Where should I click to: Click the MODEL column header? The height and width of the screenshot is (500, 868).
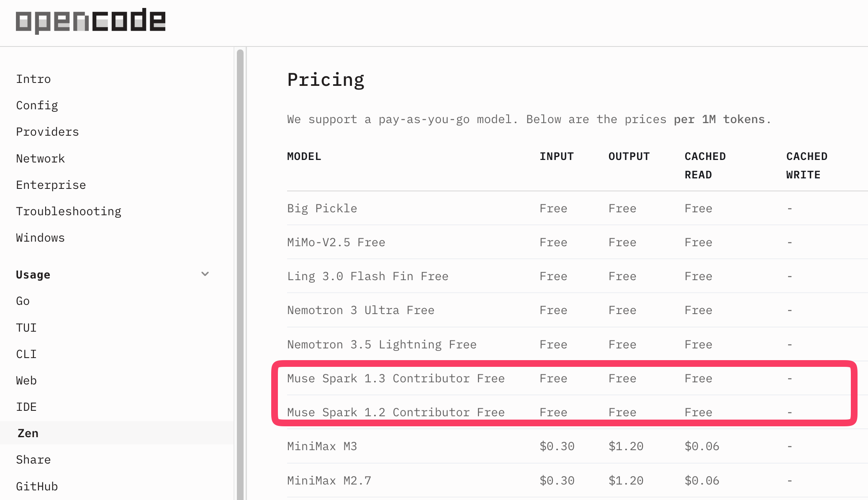[x=304, y=156]
